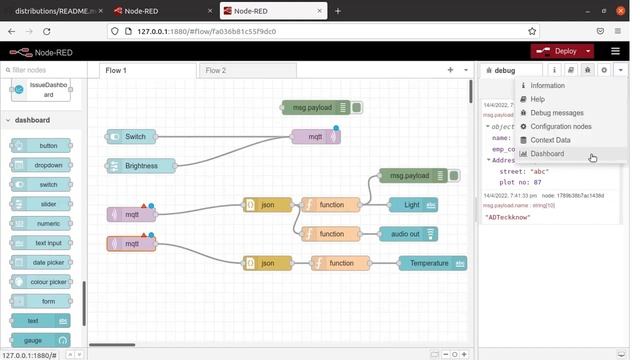The width and height of the screenshot is (640, 360).
Task: Select the upper mqtt in node
Action: (131, 214)
